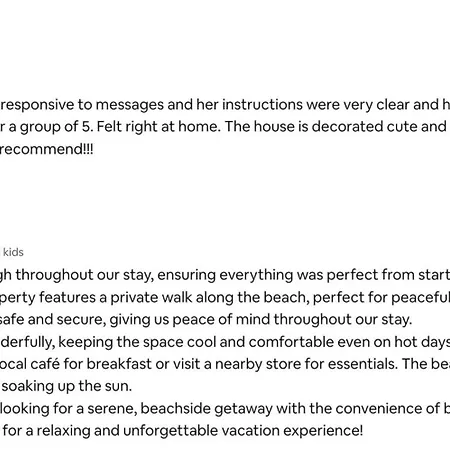This screenshot has width=450, height=450.
Task: Click the word "recommend!!!" in first review
Action: 46,149
